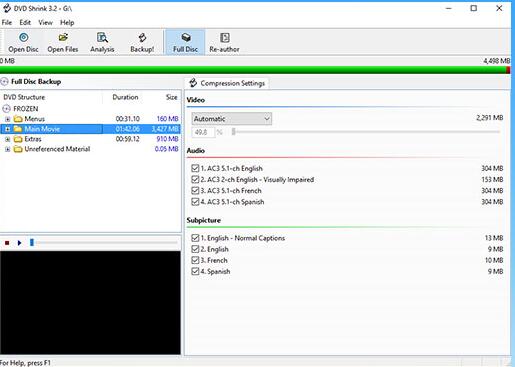Open the Automatic video compression dropdown

(232, 119)
